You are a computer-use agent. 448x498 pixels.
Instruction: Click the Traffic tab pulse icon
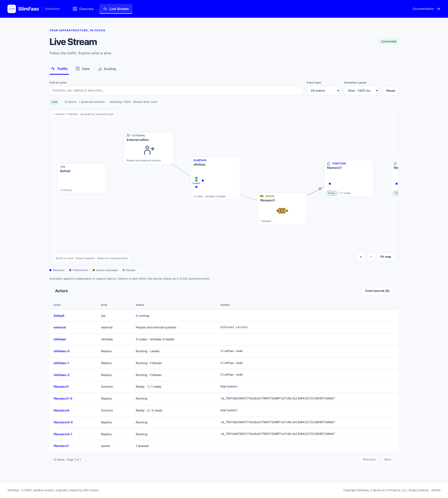(53, 69)
